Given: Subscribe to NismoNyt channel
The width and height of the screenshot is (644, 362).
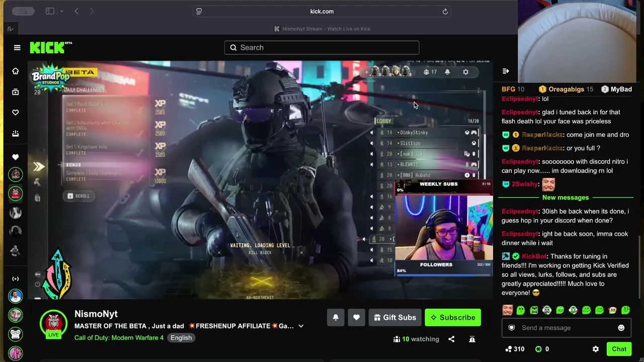Looking at the screenshot, I should [453, 318].
